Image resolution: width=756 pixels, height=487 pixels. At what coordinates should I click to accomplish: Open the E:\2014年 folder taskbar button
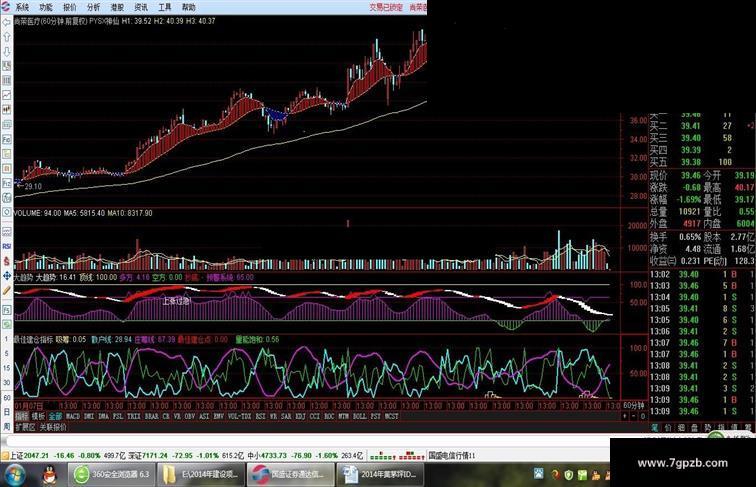point(202,474)
